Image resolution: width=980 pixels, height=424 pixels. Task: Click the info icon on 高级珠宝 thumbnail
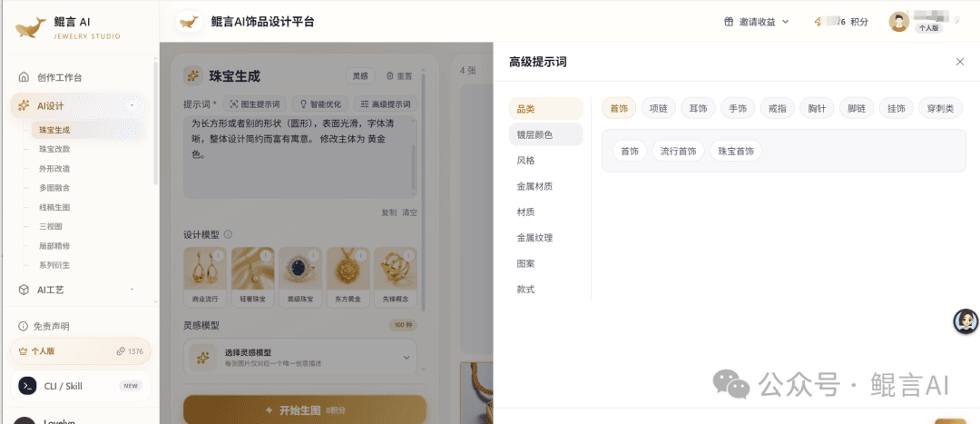[313, 256]
